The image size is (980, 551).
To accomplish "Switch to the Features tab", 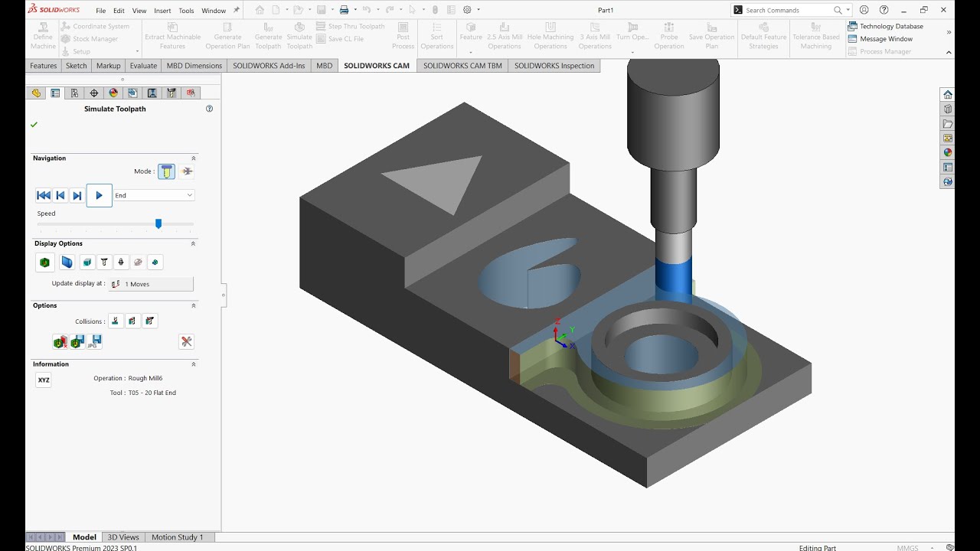I will (44, 66).
